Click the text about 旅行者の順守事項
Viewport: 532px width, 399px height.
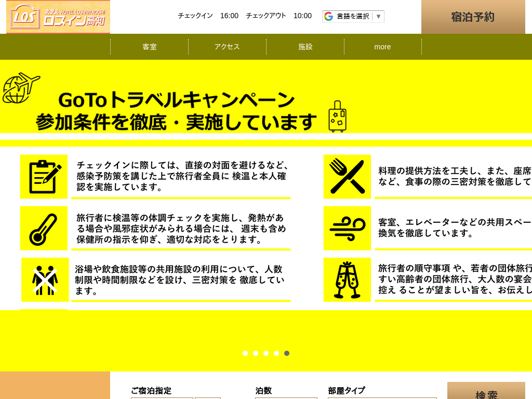pos(455,279)
